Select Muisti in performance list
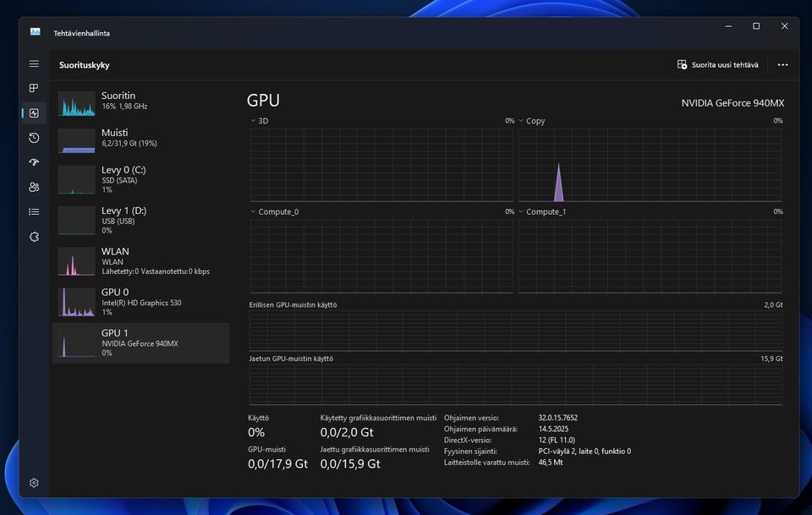 (x=141, y=140)
